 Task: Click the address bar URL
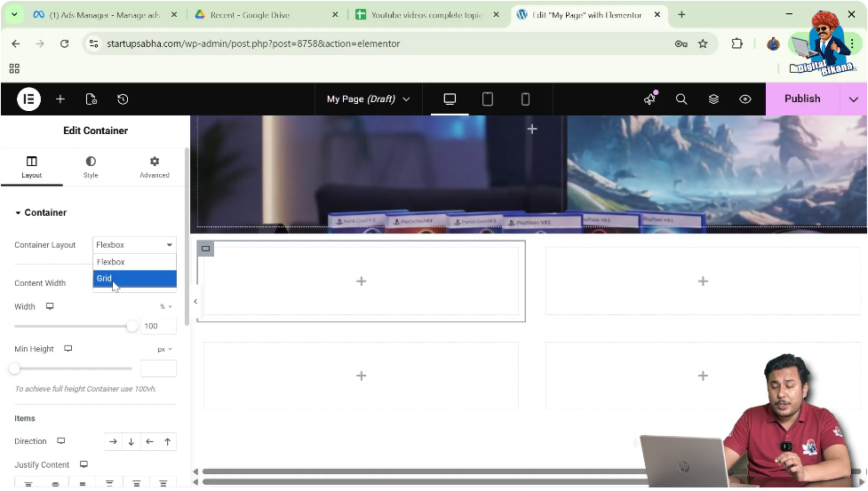[x=253, y=44]
